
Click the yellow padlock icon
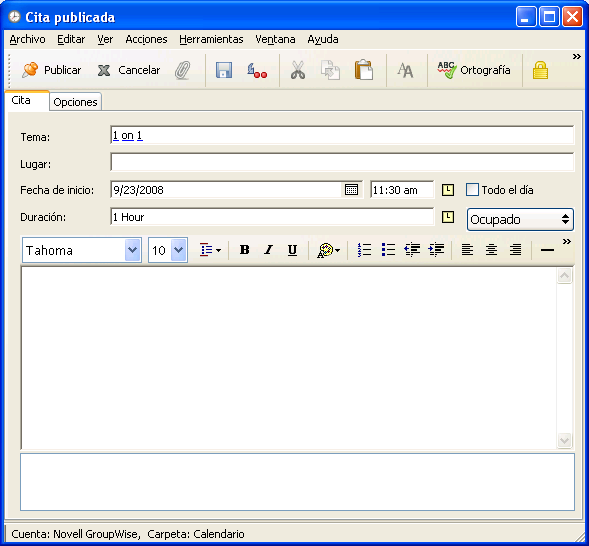[x=540, y=70]
